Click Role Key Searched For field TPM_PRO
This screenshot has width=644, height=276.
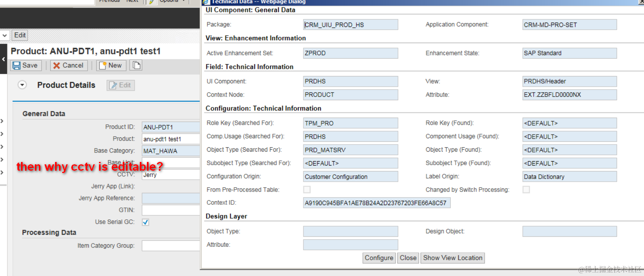pos(351,123)
